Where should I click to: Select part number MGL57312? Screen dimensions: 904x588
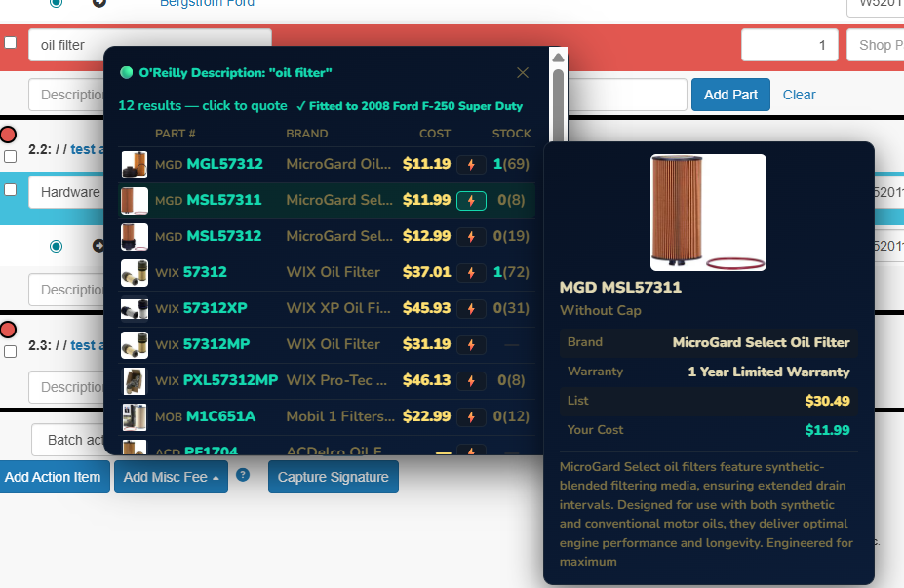point(225,164)
